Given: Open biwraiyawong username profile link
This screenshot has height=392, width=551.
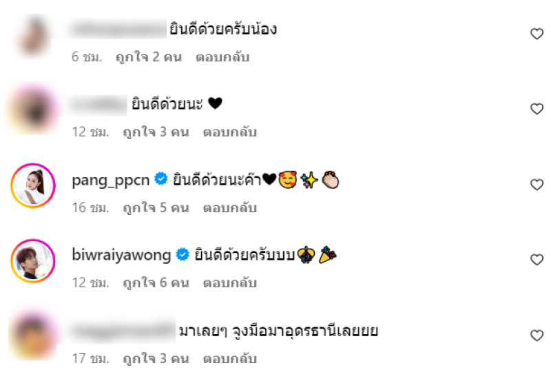Looking at the screenshot, I should pos(121,255).
